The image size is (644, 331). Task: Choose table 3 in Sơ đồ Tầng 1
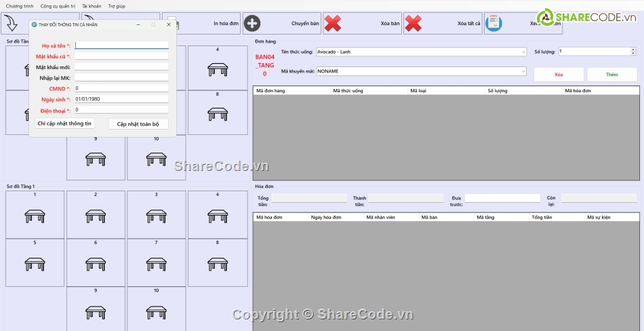coord(156,214)
